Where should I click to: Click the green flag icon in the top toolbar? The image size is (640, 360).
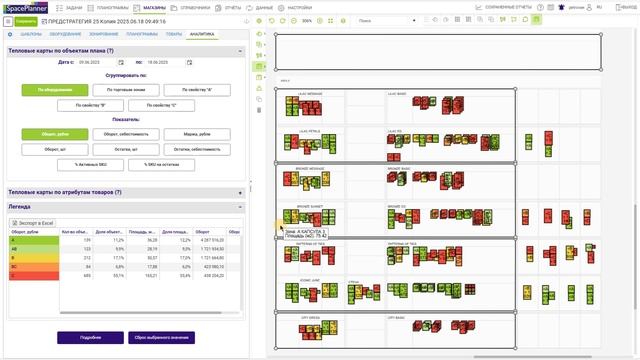503,20
